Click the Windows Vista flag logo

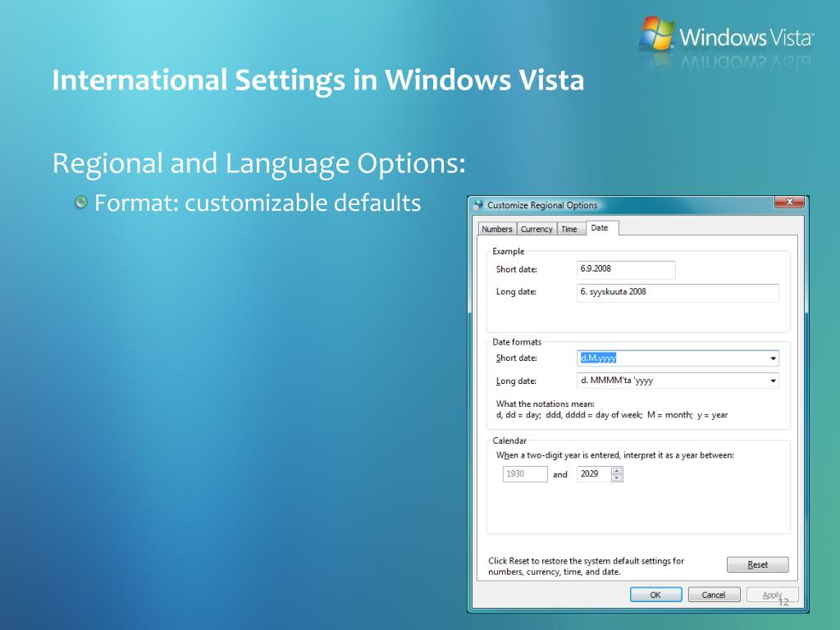[656, 33]
